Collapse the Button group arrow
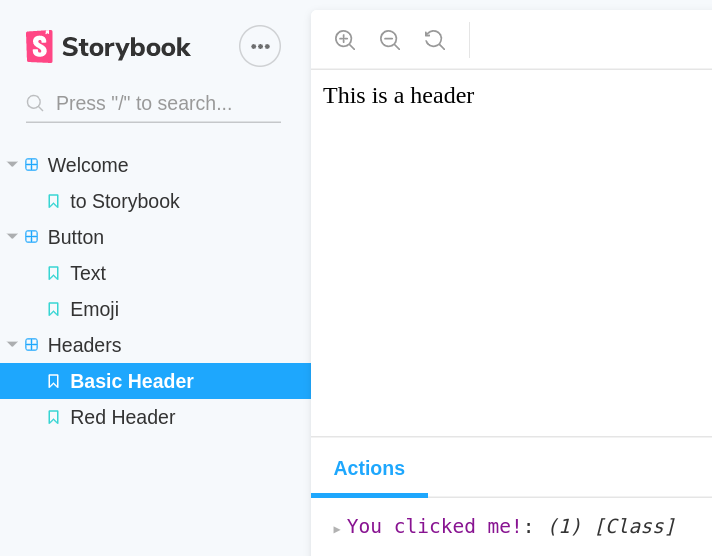This screenshot has width=712, height=556. pos(12,236)
